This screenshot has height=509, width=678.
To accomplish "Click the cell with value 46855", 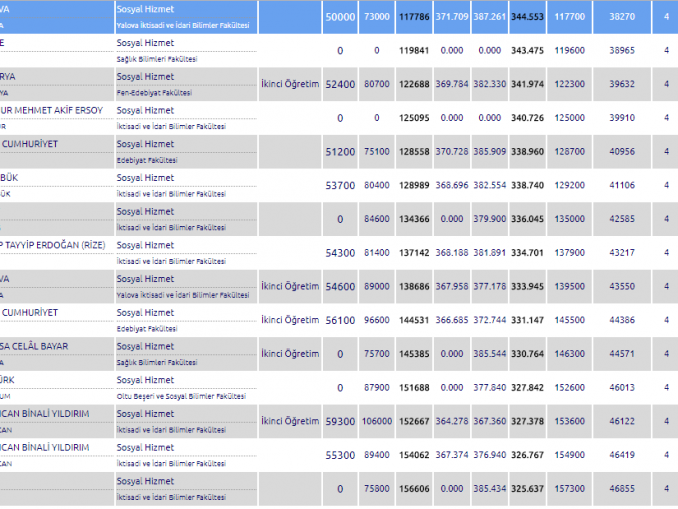I will tap(621, 489).
